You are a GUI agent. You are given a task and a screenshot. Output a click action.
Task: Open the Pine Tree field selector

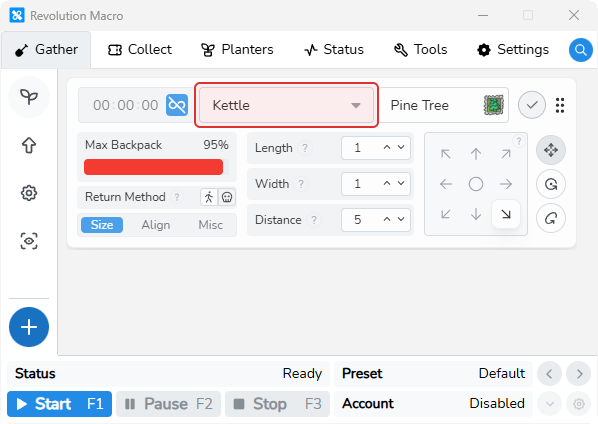pyautogui.click(x=445, y=105)
